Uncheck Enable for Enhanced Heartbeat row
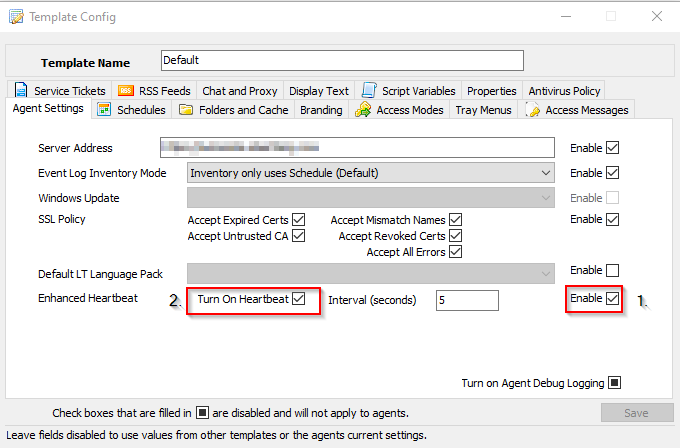This screenshot has height=448, width=680. point(613,299)
